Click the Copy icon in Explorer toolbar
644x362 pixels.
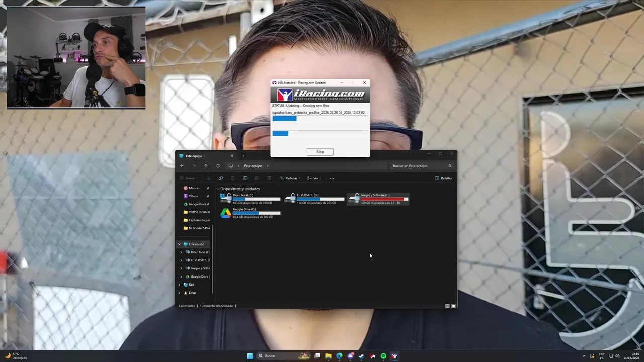point(221,178)
